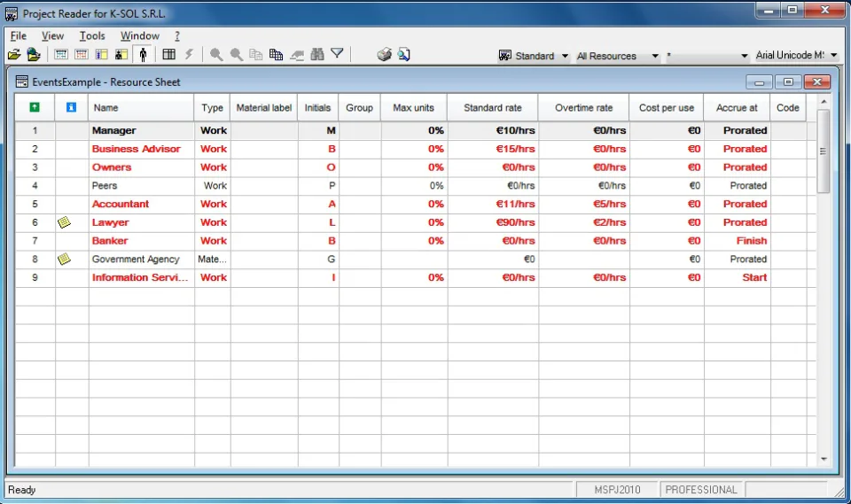Open the Resource Usage view icon
The width and height of the screenshot is (851, 504).
(121, 55)
